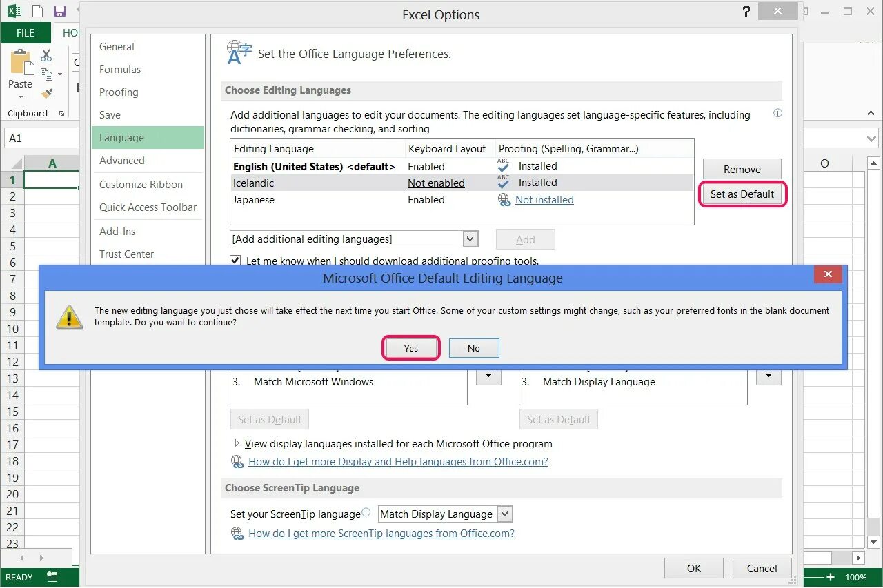Screen dimensions: 883x588
Task: Click proofing ABC check icon for English
Action: coord(504,165)
